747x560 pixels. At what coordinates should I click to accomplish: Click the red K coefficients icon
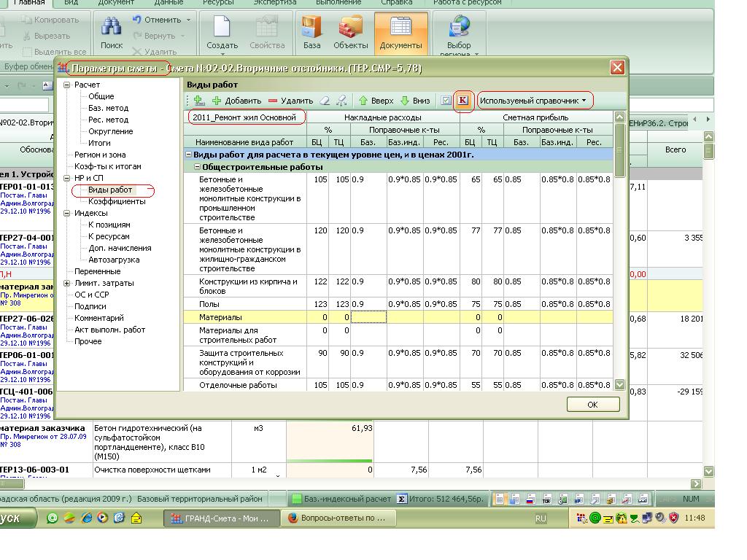[462, 101]
